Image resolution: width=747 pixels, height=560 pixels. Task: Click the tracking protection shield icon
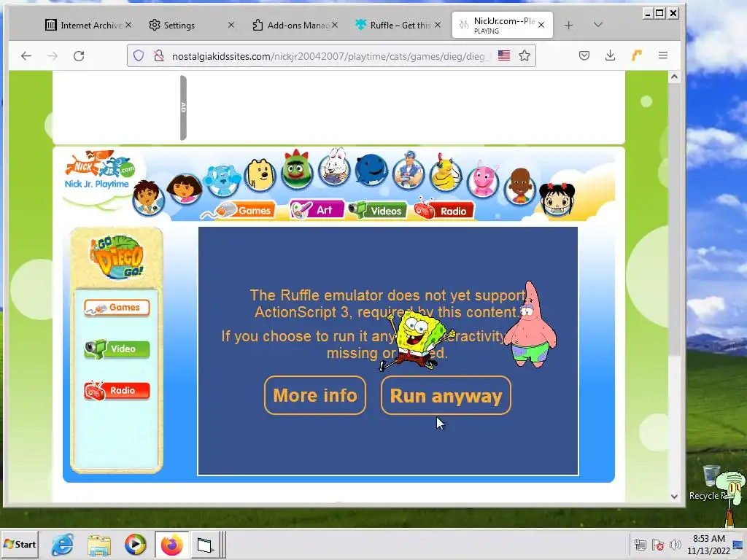tap(139, 55)
